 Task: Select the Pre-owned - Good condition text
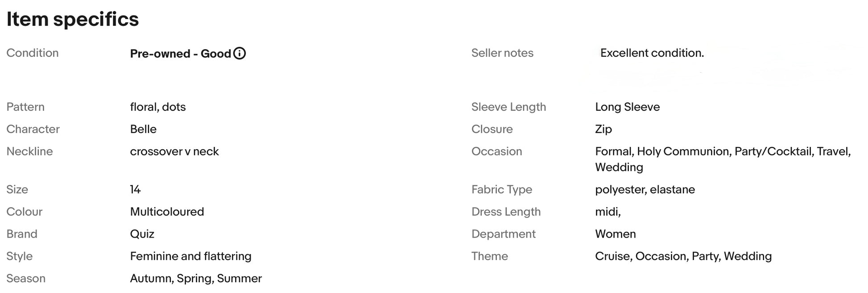point(181,54)
